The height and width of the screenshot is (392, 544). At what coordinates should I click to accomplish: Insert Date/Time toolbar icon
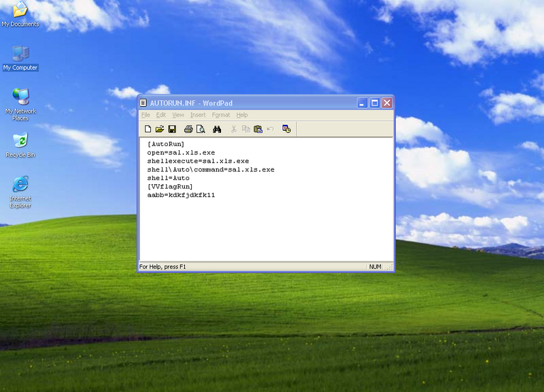point(286,129)
